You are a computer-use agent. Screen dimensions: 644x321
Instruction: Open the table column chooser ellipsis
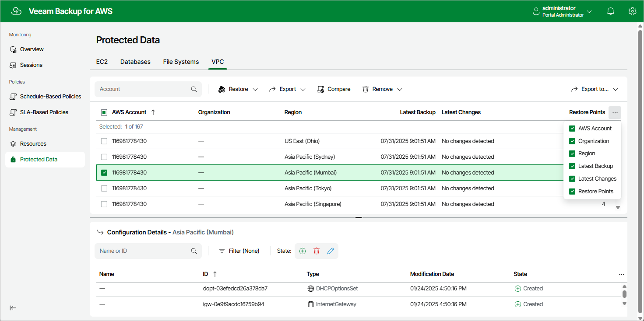tap(615, 113)
